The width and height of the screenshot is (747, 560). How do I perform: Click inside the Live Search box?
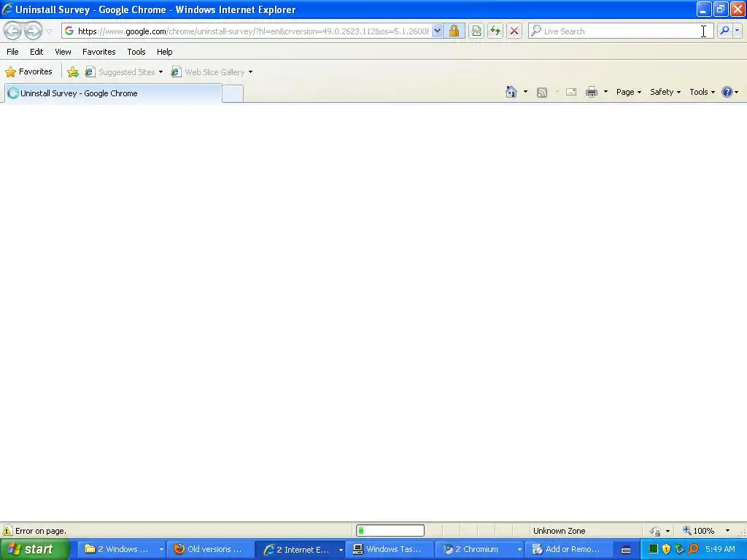620,31
